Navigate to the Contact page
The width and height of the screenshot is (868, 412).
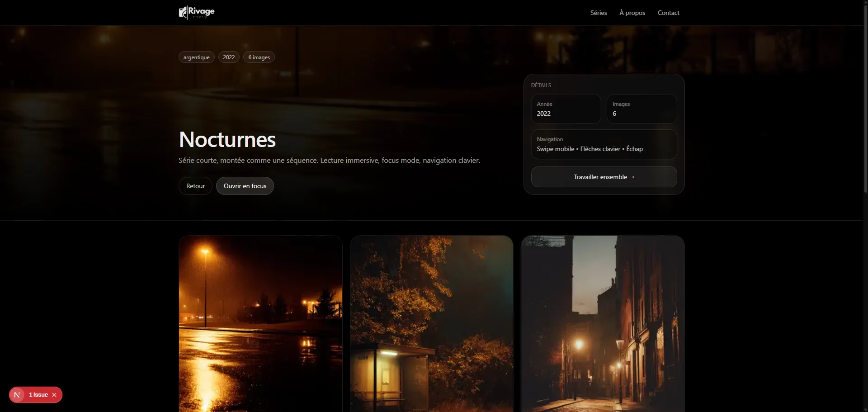click(668, 13)
